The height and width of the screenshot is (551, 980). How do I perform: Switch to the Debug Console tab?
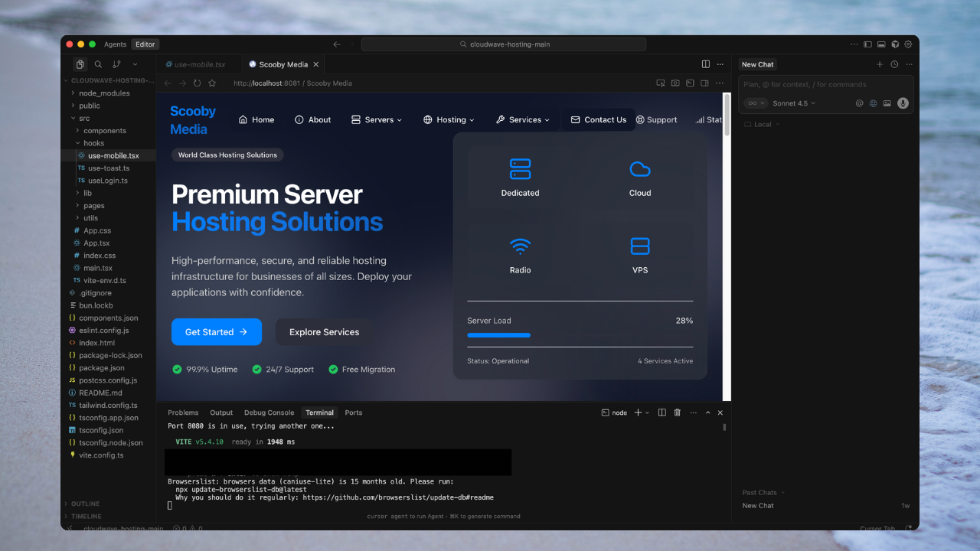pyautogui.click(x=269, y=412)
